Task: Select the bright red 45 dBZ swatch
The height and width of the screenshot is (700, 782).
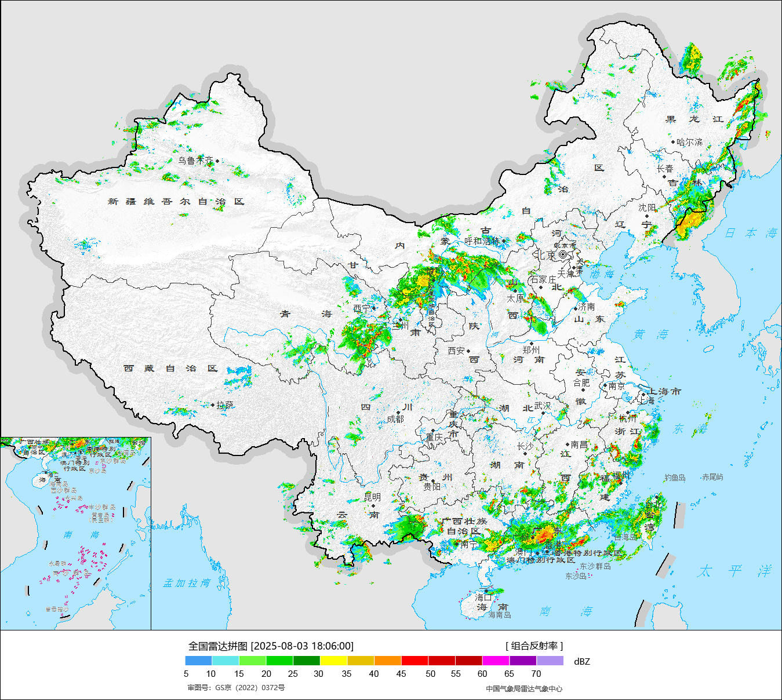Action: (414, 661)
